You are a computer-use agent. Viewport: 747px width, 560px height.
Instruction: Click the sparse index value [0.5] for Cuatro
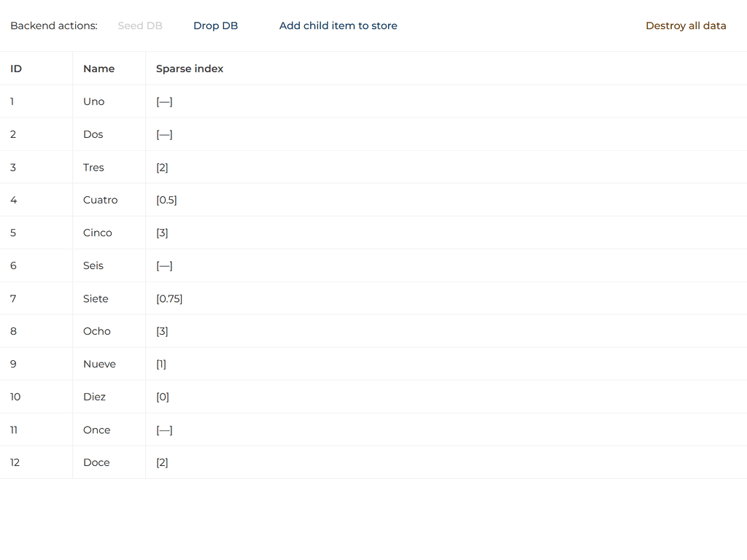[166, 200]
